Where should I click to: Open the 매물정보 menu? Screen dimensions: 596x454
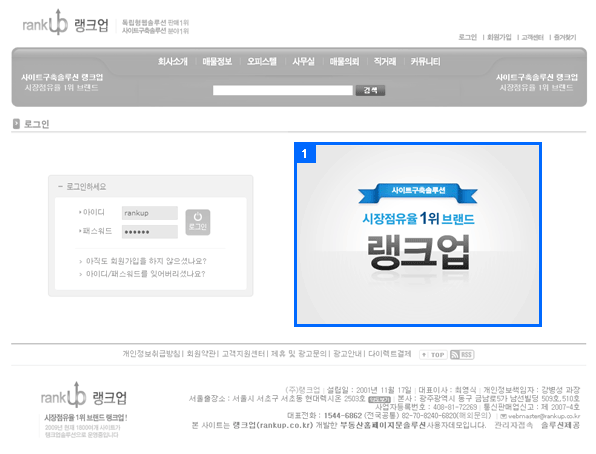click(217, 62)
